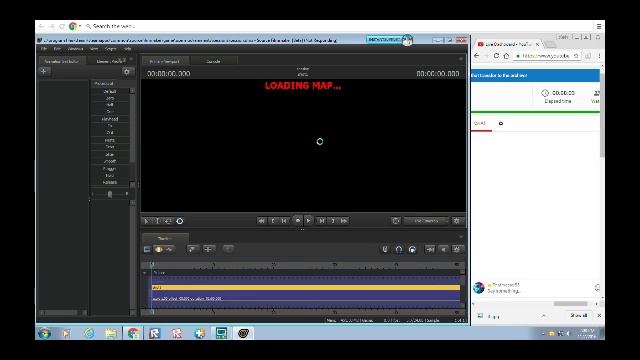
Task: Switch timeline to the Graph Editor mode
Action: coord(169,249)
